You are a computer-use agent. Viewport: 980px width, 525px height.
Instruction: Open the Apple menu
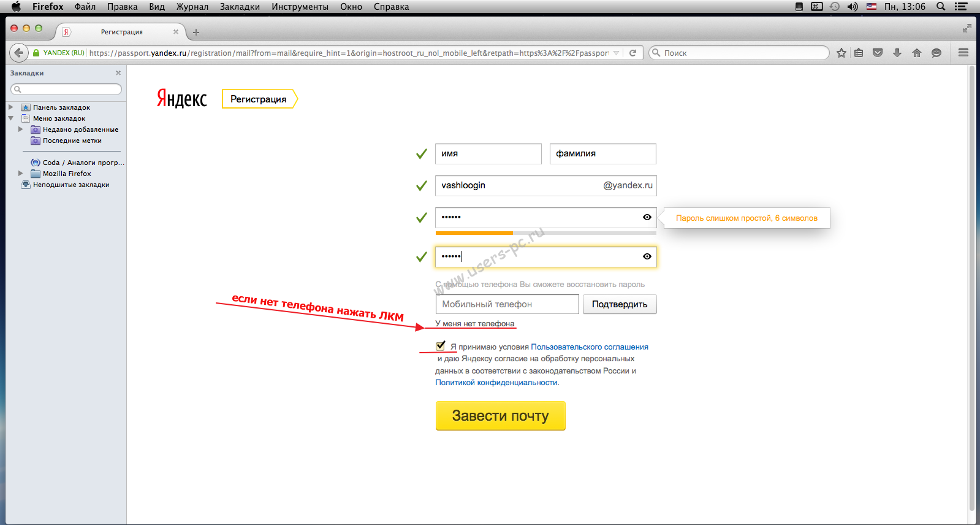(x=16, y=7)
